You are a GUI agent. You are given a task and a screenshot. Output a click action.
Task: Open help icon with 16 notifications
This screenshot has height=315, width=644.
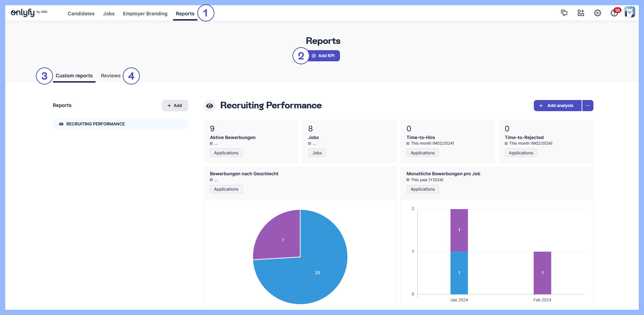[x=614, y=13]
